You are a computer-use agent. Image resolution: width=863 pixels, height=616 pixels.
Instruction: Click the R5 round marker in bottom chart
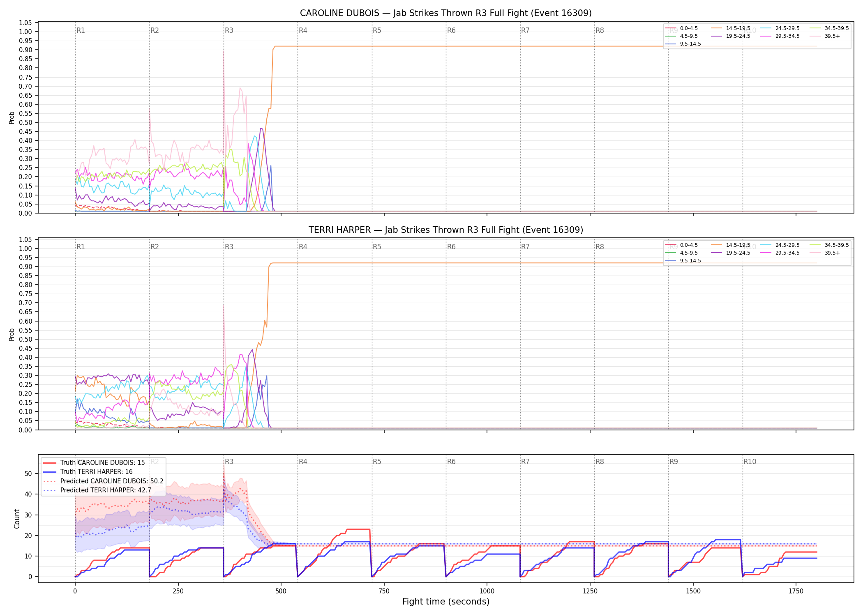377,462
